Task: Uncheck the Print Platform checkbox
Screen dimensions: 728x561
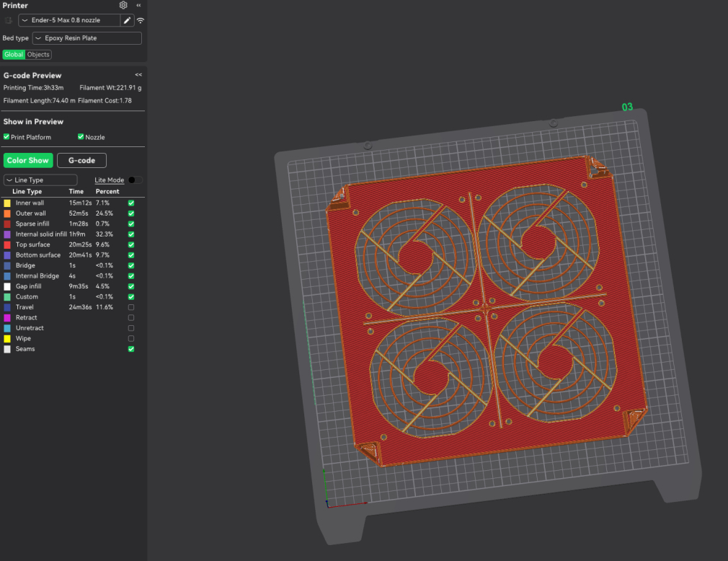Action: click(x=6, y=137)
